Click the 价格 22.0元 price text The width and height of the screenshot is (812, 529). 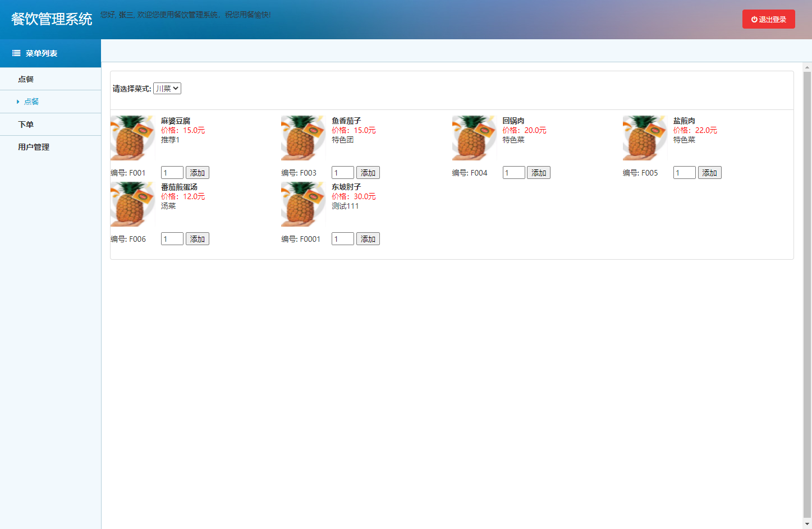695,130
